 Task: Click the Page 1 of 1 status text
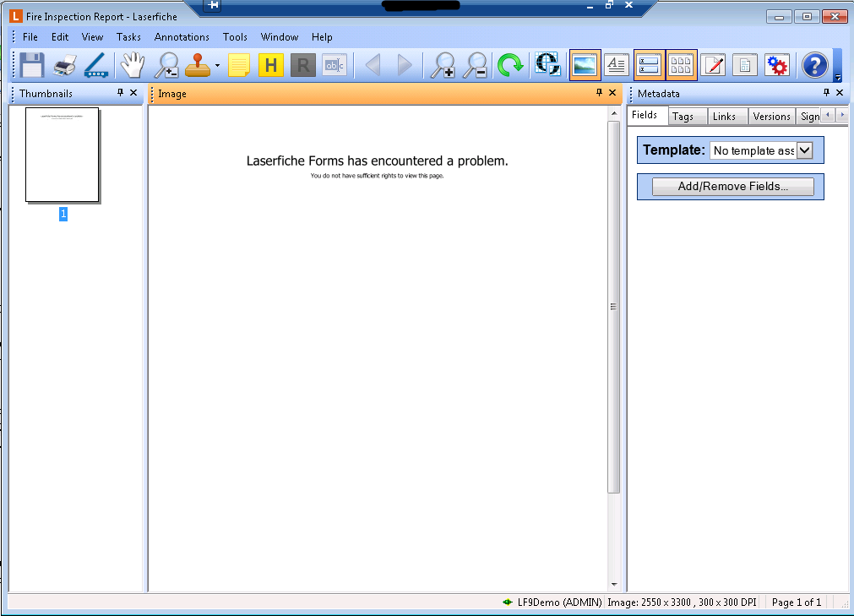[x=797, y=602]
